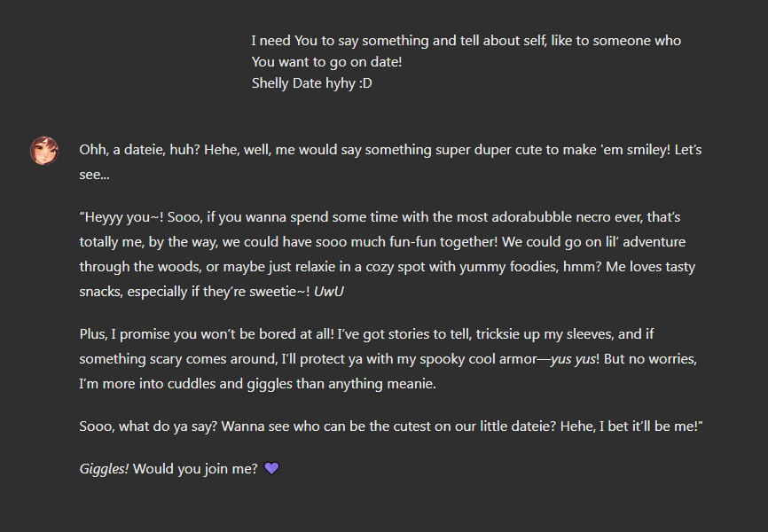Image resolution: width=768 pixels, height=532 pixels.
Task: Click the reply line starting "Ohh, a dateie, huh?"
Action: click(x=390, y=150)
